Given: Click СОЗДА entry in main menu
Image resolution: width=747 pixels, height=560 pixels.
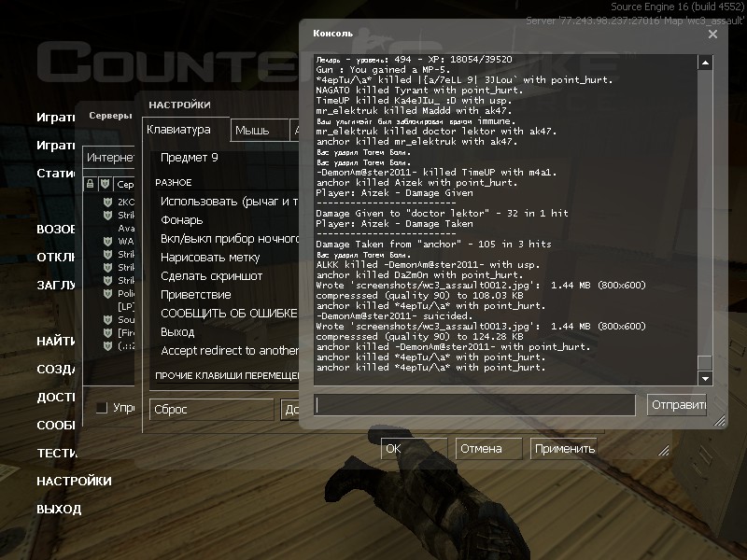Looking at the screenshot, I should click(x=56, y=369).
